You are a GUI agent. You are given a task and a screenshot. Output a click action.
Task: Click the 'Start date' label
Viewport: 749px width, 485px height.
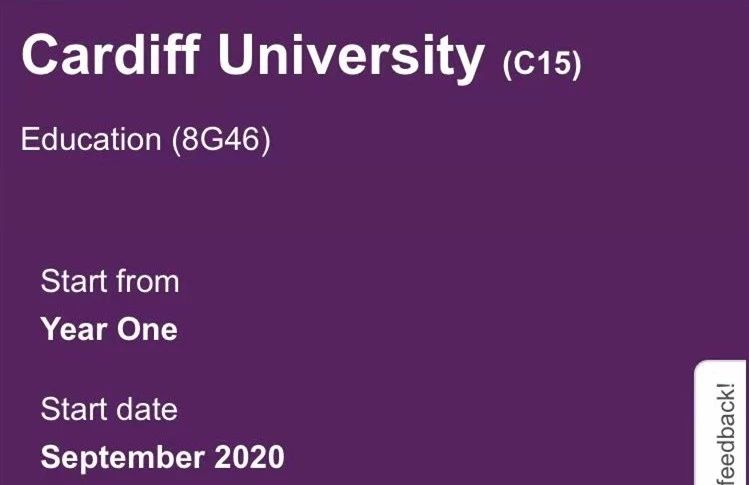[109, 409]
